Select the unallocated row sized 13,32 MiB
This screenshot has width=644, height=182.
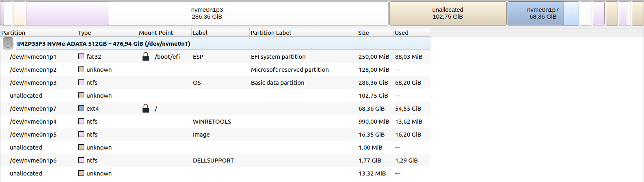pyautogui.click(x=215, y=173)
